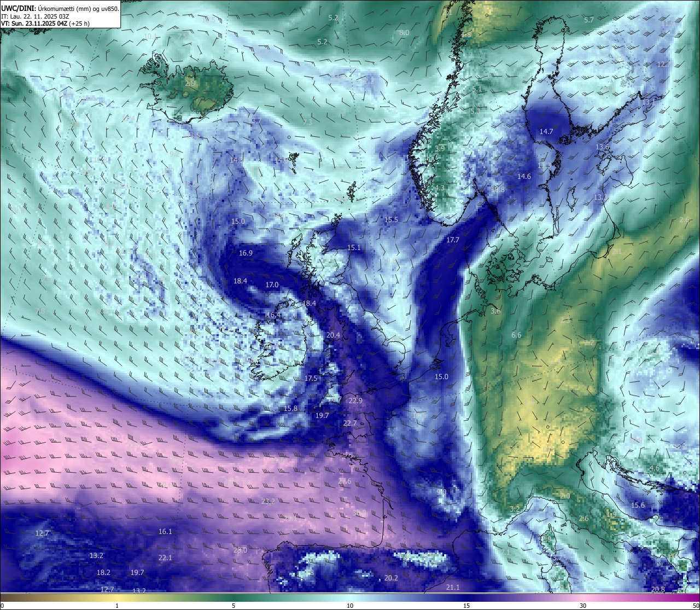Click the UWC/DINI Úrkomumætti title text
Screen dimensions: 700x610
coord(60,8)
